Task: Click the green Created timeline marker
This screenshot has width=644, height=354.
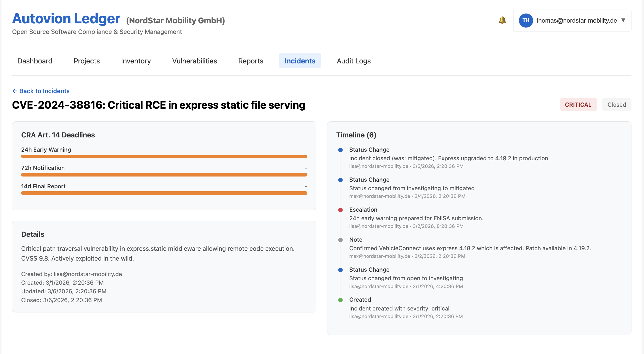Action: (340, 300)
